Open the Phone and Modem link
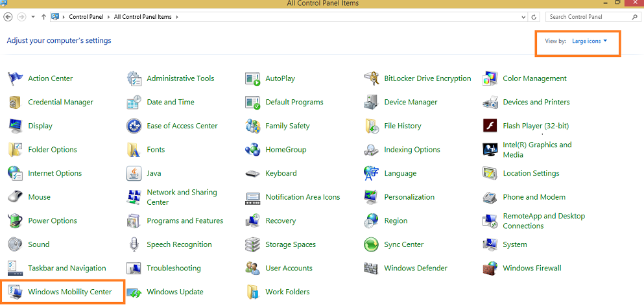 point(534,197)
